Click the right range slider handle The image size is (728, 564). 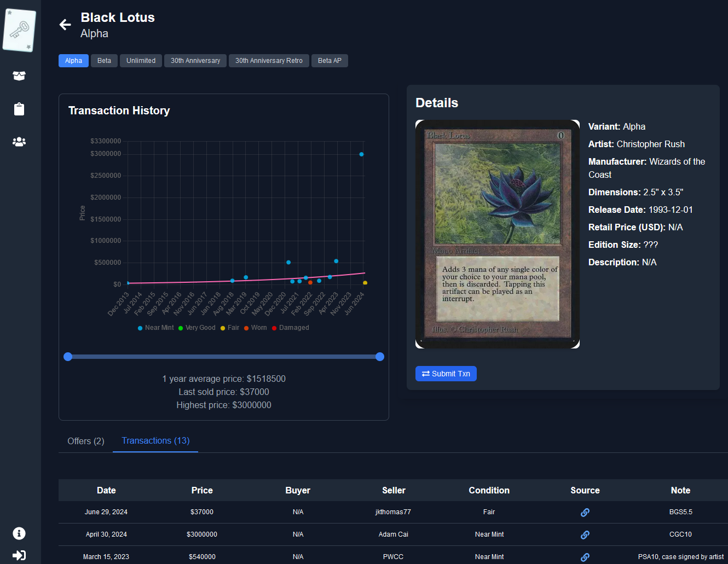point(380,357)
